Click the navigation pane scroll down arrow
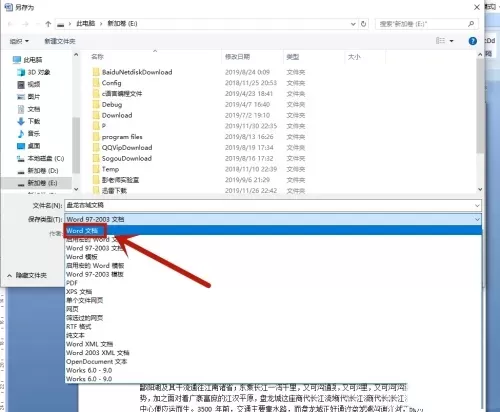Image resolution: width=500 pixels, height=412 pixels. (x=76, y=189)
